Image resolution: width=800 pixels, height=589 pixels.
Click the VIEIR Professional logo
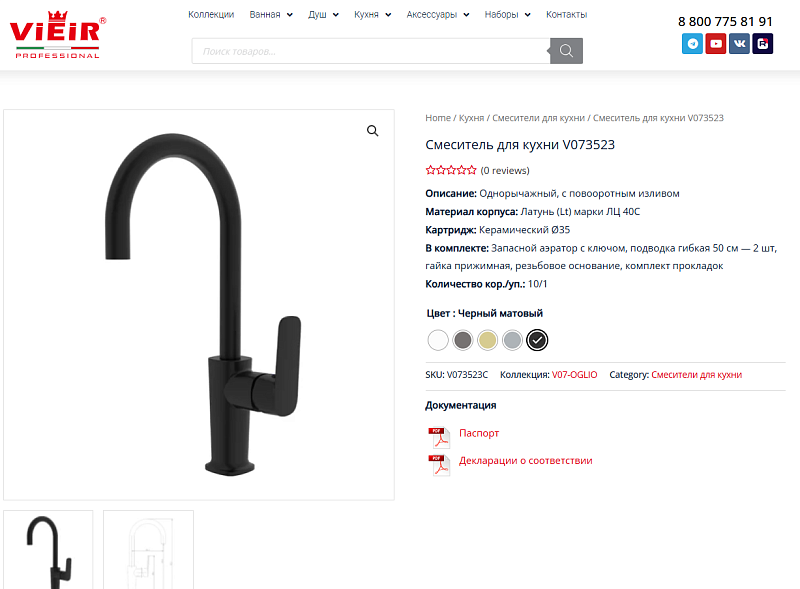pyautogui.click(x=58, y=35)
